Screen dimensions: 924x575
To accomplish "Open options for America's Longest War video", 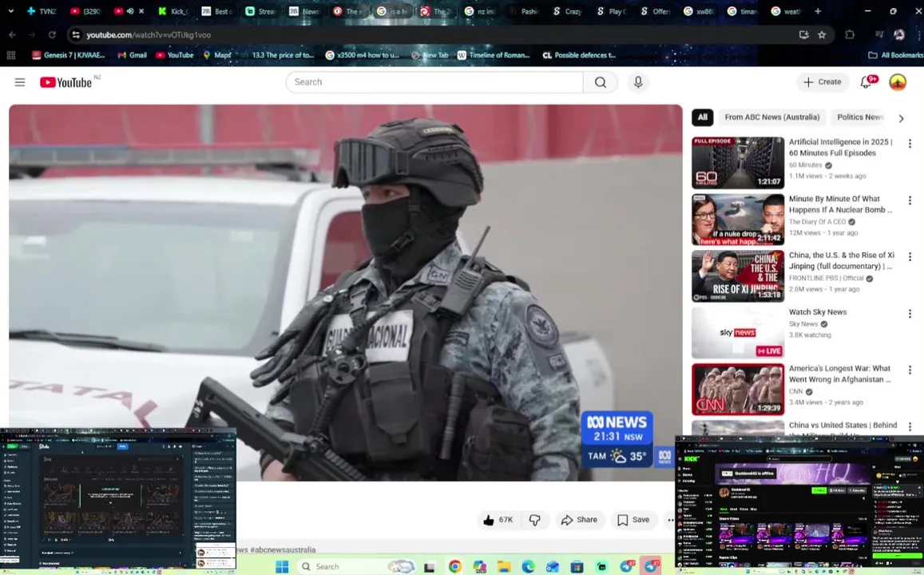I will (x=910, y=370).
